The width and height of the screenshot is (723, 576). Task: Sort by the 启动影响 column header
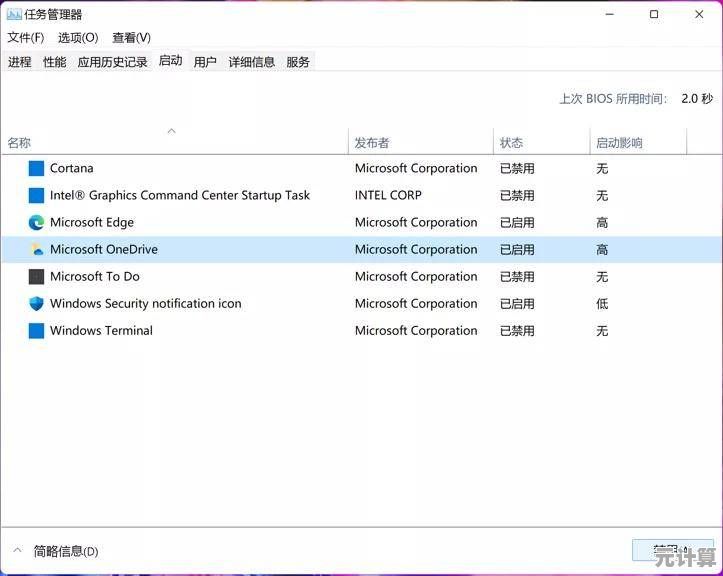(619, 143)
